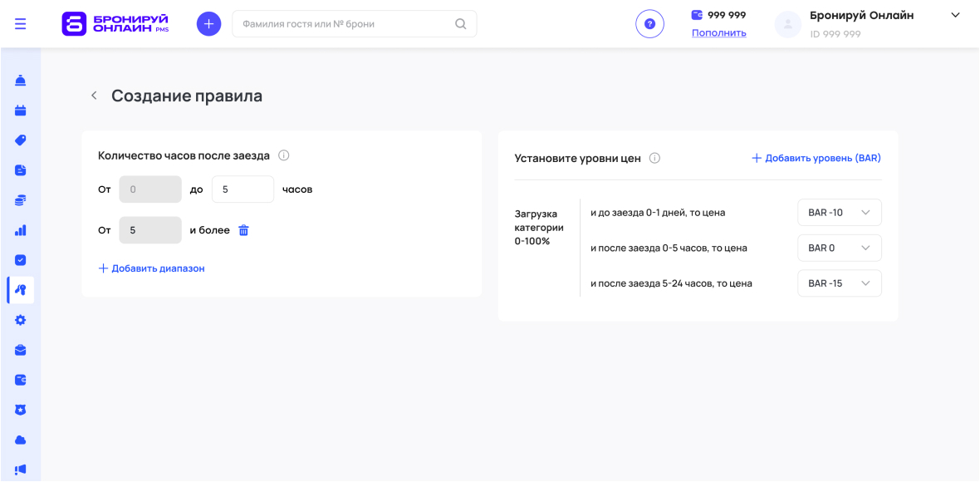Open the bar chart sidebar icon
The image size is (980, 482).
21,230
